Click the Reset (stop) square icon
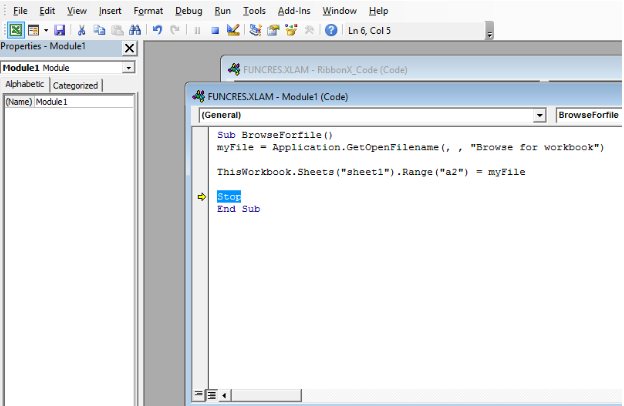 [x=215, y=31]
